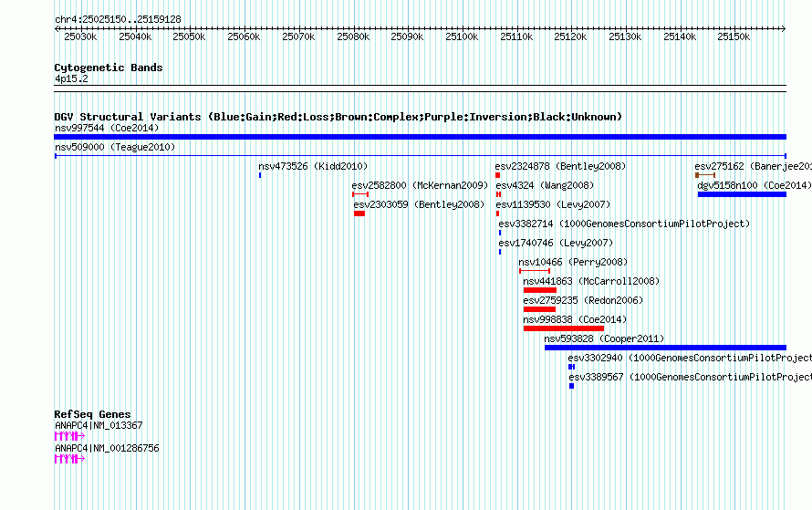Image resolution: width=812 pixels, height=510 pixels.
Task: Click the nsv997544 (Coe2014) label
Action: pyautogui.click(x=107, y=128)
